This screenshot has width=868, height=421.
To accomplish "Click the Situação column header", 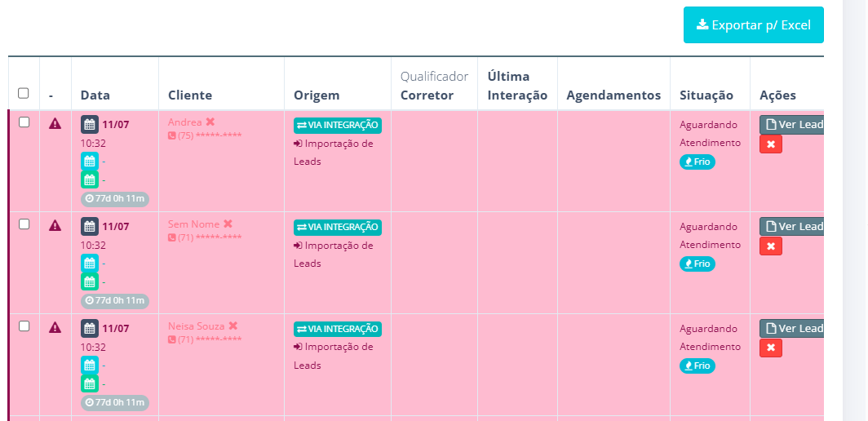I will (x=706, y=95).
